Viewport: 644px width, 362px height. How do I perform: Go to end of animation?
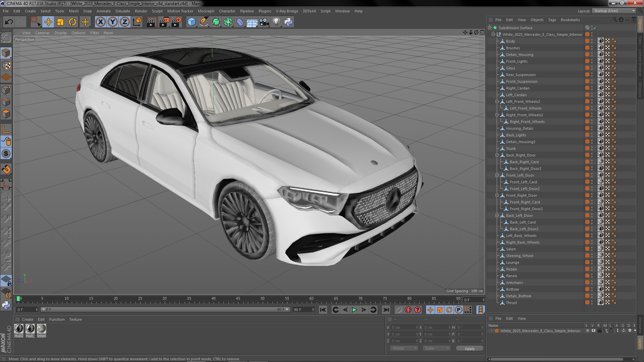[x=386, y=310]
